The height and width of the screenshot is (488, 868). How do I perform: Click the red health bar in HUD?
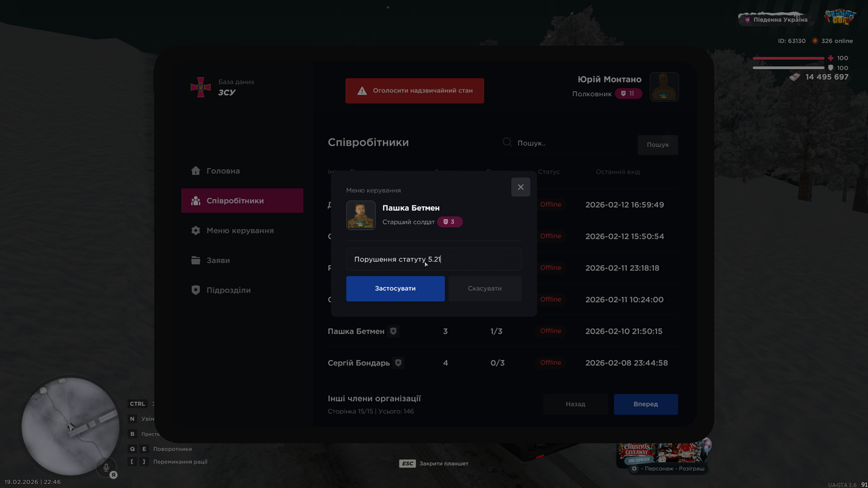click(x=789, y=58)
